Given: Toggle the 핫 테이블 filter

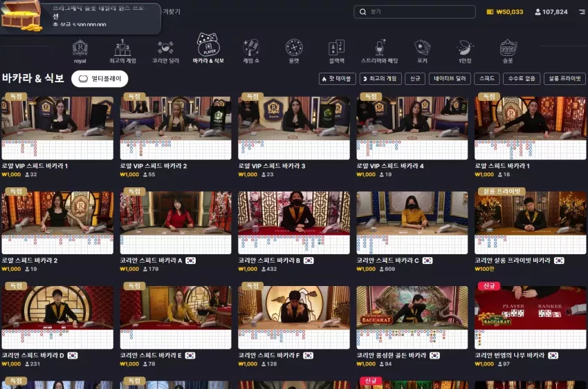Looking at the screenshot, I should (337, 79).
